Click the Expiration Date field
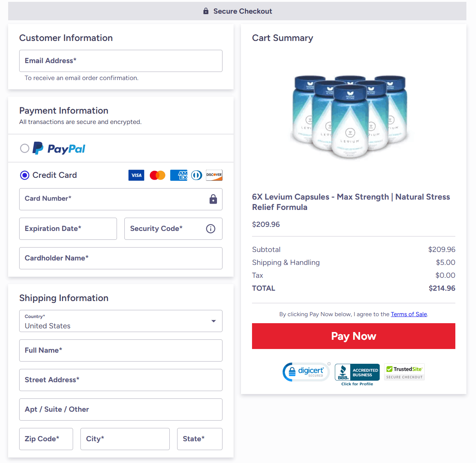 pos(68,229)
